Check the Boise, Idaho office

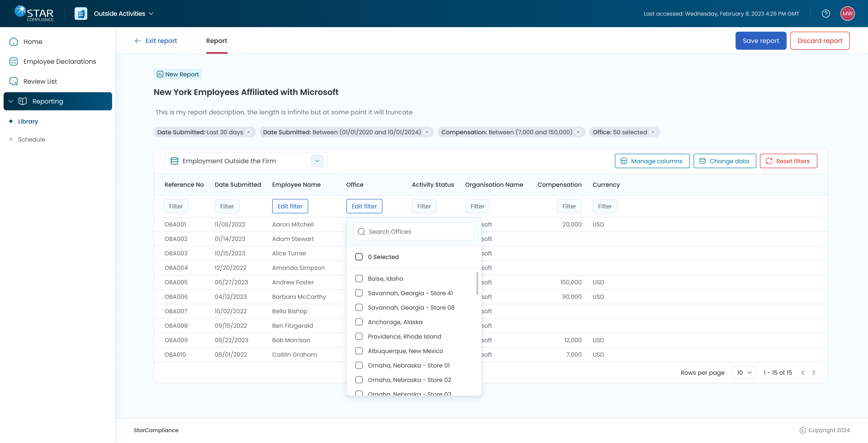coord(359,278)
